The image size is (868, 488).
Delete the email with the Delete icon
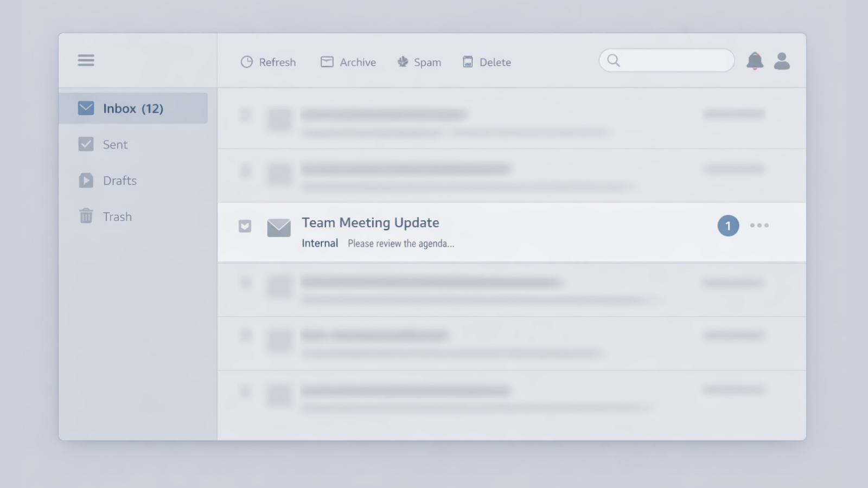tap(467, 62)
